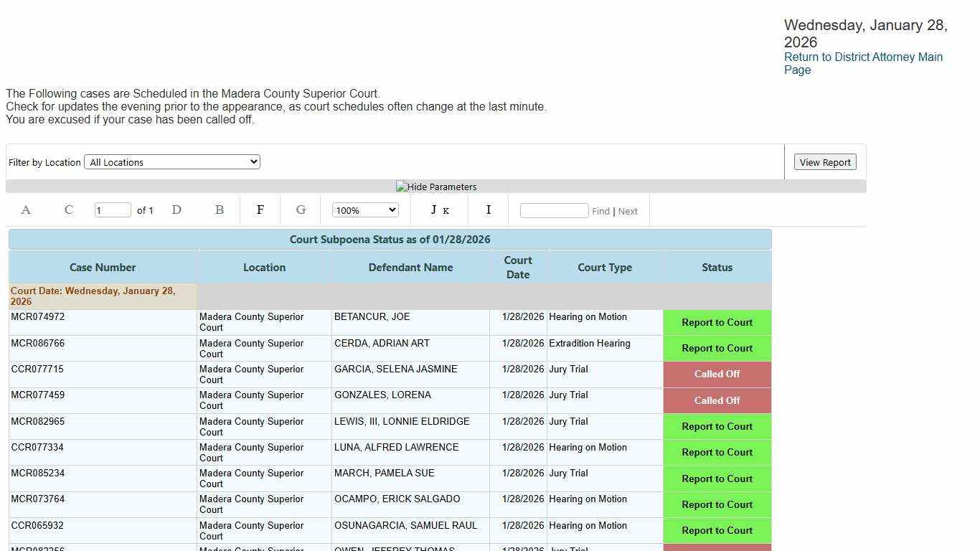Focus the find text search box
980x551 pixels.
(x=554, y=210)
